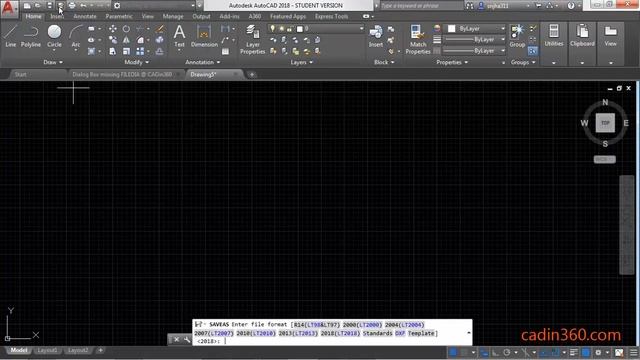Toggle polar tracking in status bar
Viewport: 640px width, 360px height.
(x=507, y=352)
